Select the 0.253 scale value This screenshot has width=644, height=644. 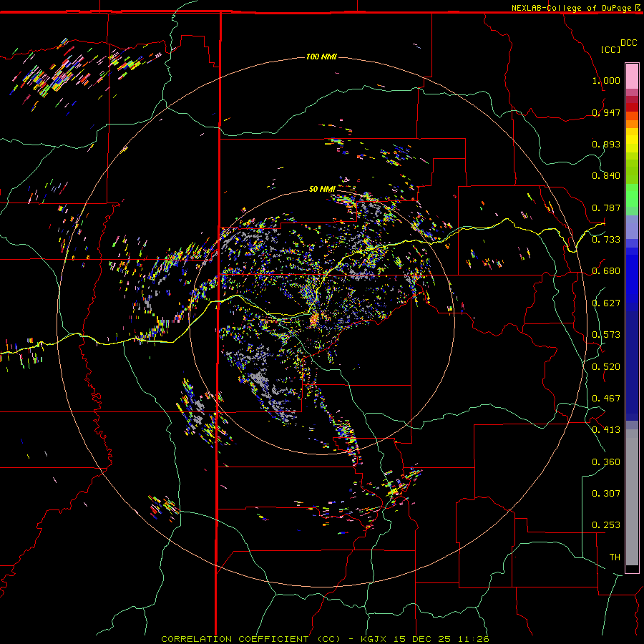tap(606, 525)
